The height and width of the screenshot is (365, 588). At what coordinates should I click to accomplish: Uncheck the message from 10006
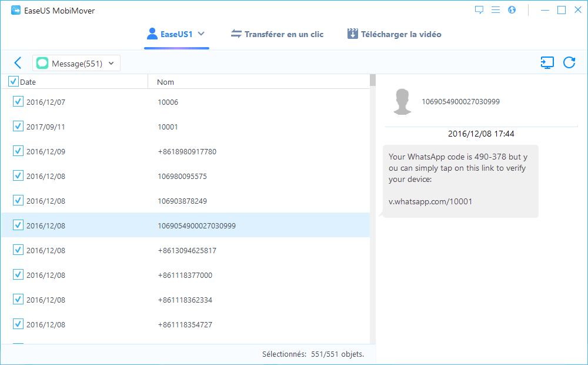(18, 102)
